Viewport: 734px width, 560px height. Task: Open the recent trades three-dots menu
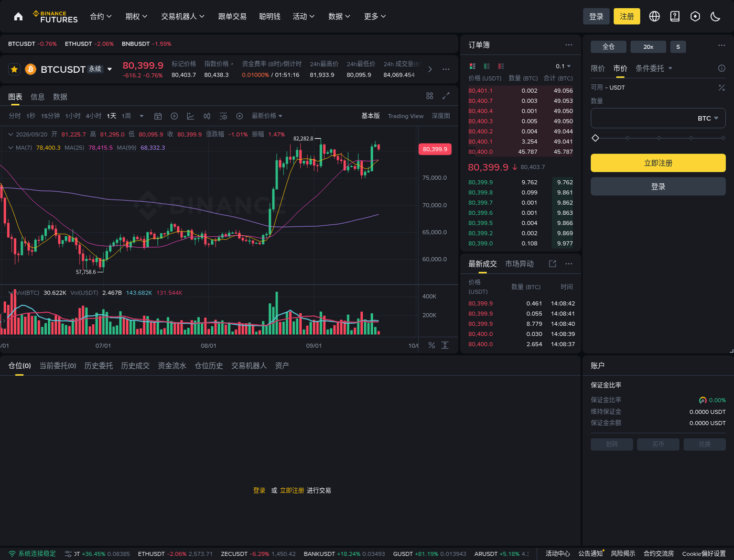[569, 263]
